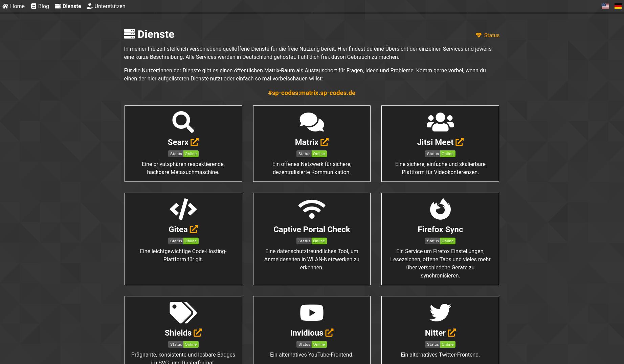Click the Captive Portal Check heading
Viewport: 624px width, 364px height.
coord(312,229)
